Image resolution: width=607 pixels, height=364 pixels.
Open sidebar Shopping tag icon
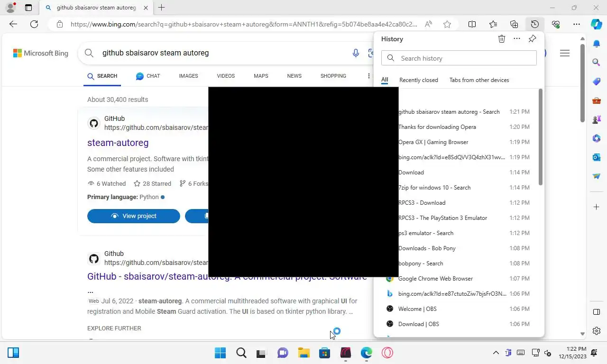coord(597,82)
